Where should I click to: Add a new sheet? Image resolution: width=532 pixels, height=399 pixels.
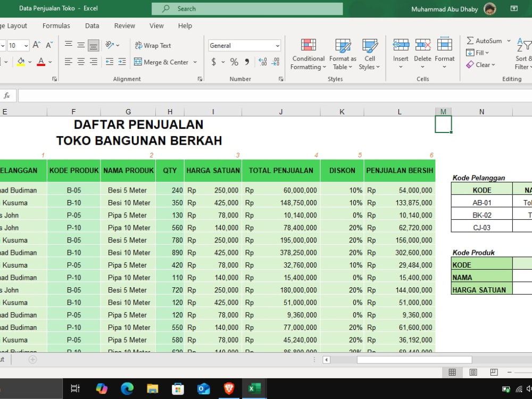pos(32,359)
